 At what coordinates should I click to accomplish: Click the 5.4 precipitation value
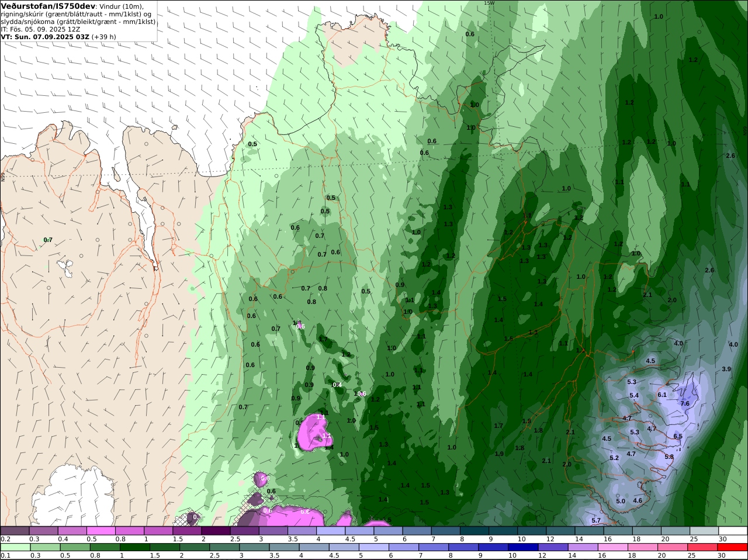click(634, 396)
